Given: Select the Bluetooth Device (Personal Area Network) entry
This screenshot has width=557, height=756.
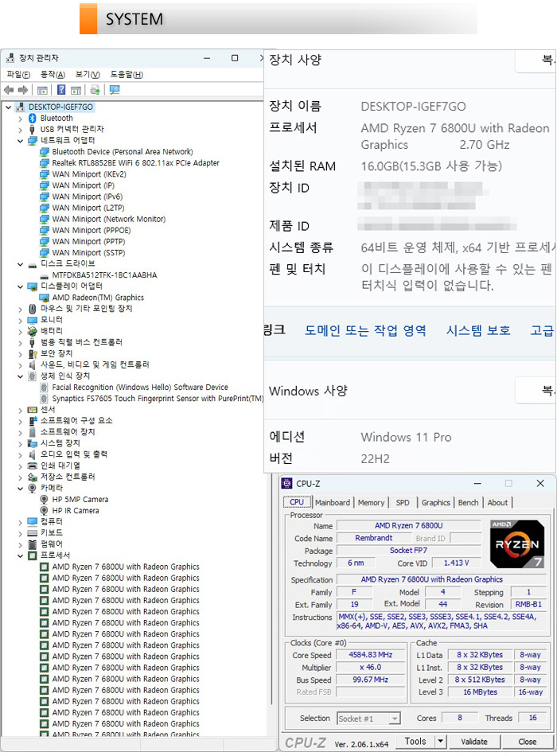Looking at the screenshot, I should click(122, 152).
